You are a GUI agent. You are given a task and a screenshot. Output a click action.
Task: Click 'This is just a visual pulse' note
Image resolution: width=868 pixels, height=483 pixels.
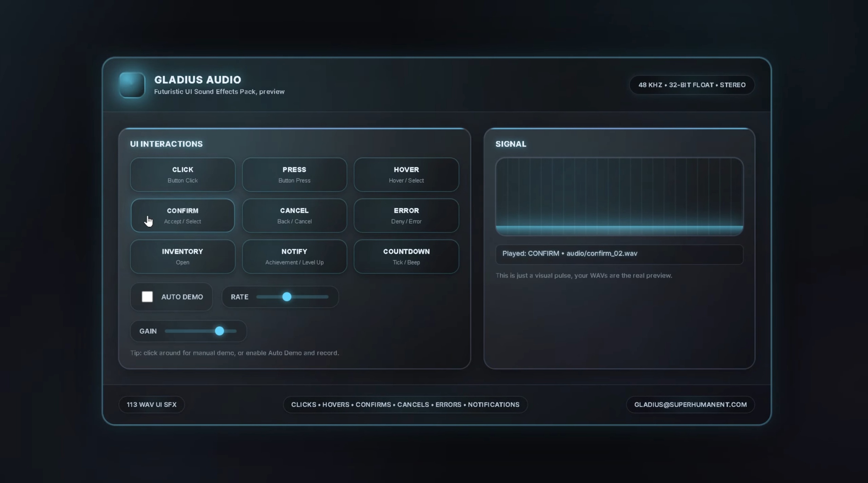[x=583, y=275]
